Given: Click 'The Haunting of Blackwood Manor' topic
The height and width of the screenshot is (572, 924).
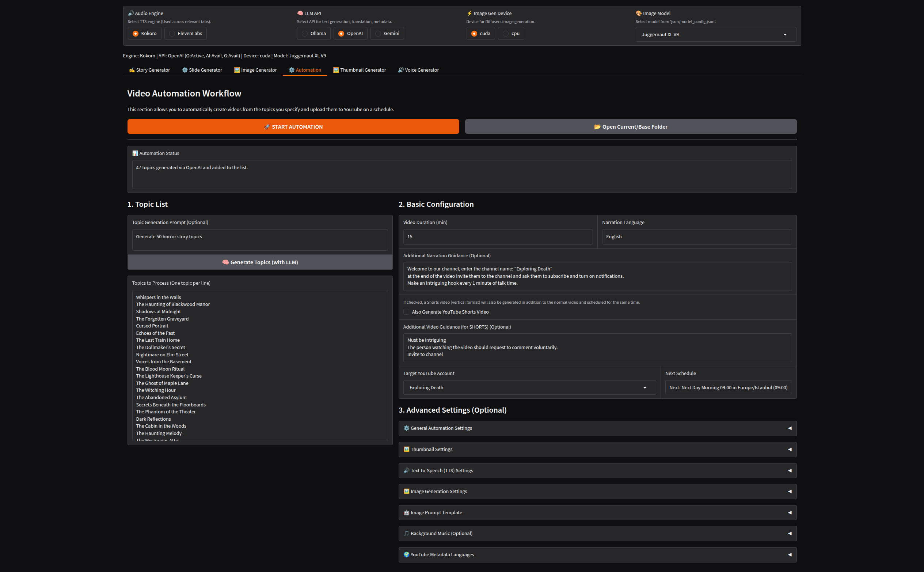Looking at the screenshot, I should pos(173,304).
